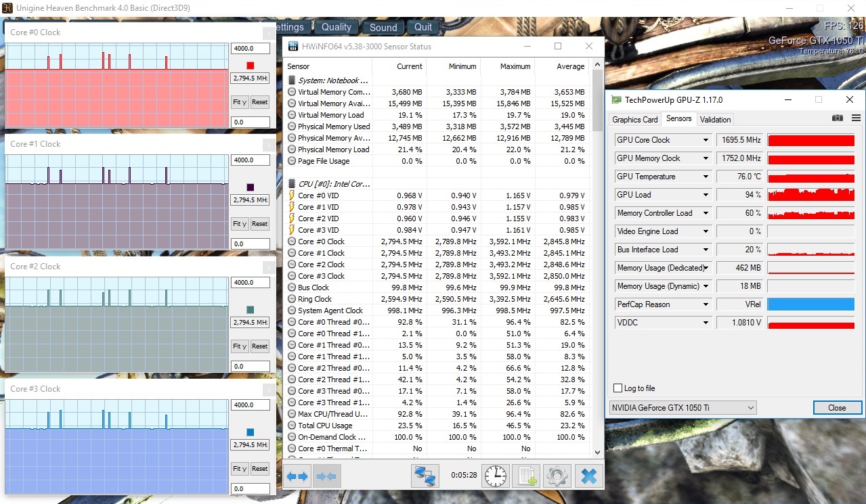Click the dark purple swatch in Core #1 Clock

[250, 187]
